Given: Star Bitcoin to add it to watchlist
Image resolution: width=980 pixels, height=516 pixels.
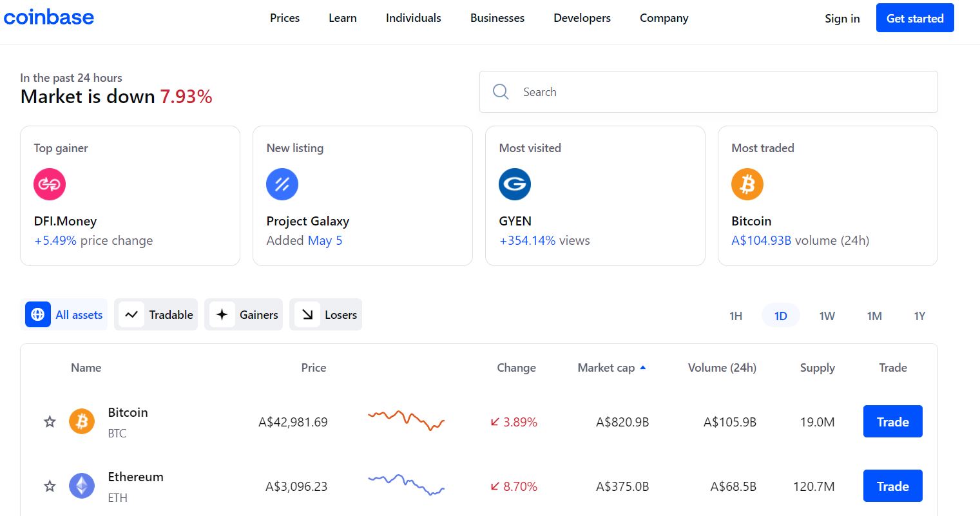Looking at the screenshot, I should [50, 421].
